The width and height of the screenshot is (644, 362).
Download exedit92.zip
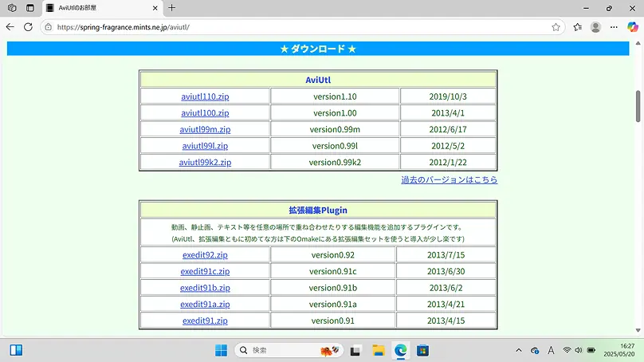(x=205, y=255)
